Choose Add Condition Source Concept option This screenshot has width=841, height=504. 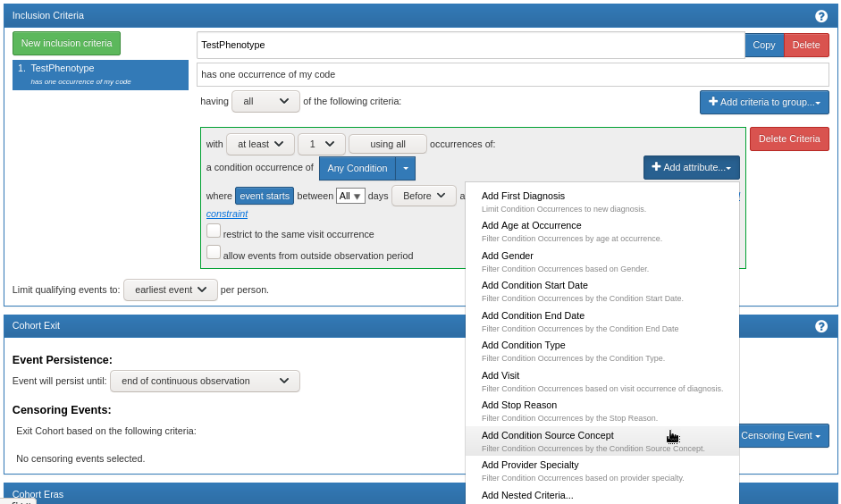(547, 435)
